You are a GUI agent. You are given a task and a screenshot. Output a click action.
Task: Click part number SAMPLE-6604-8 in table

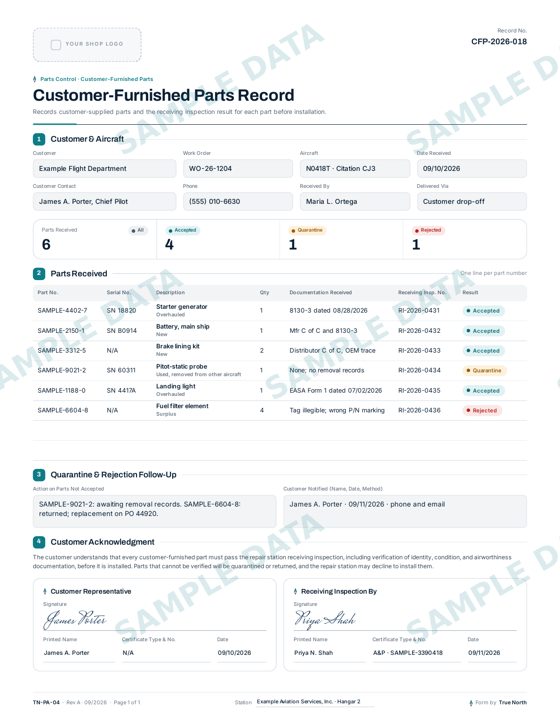(x=63, y=410)
